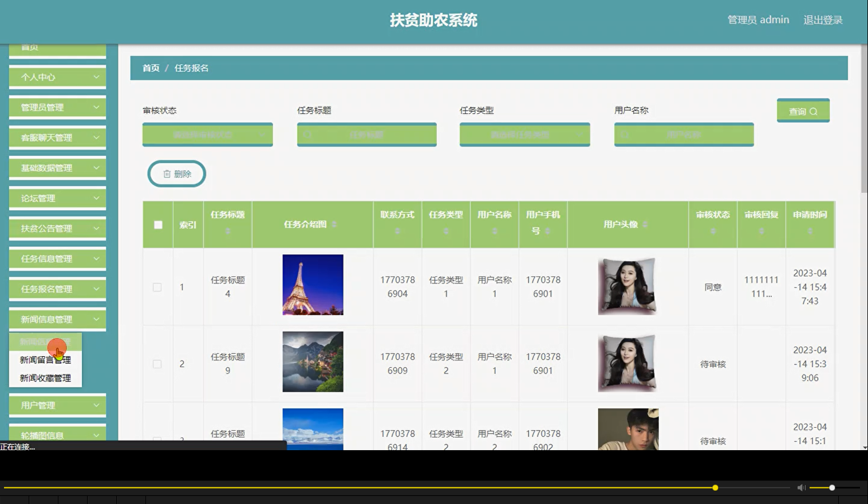Viewport: 868px width, 504px height.
Task: Click the 任务标题 9 cell
Action: tap(228, 363)
